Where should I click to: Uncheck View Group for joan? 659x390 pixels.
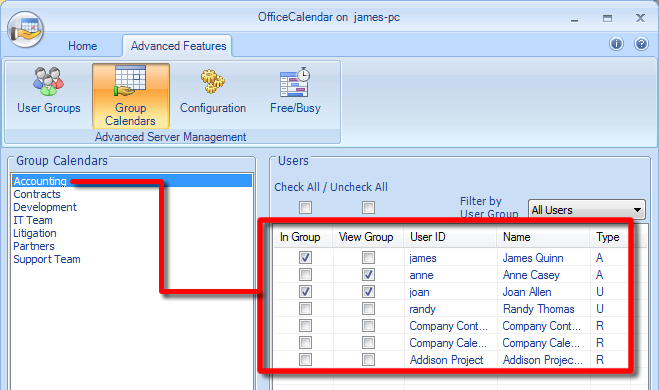point(369,292)
